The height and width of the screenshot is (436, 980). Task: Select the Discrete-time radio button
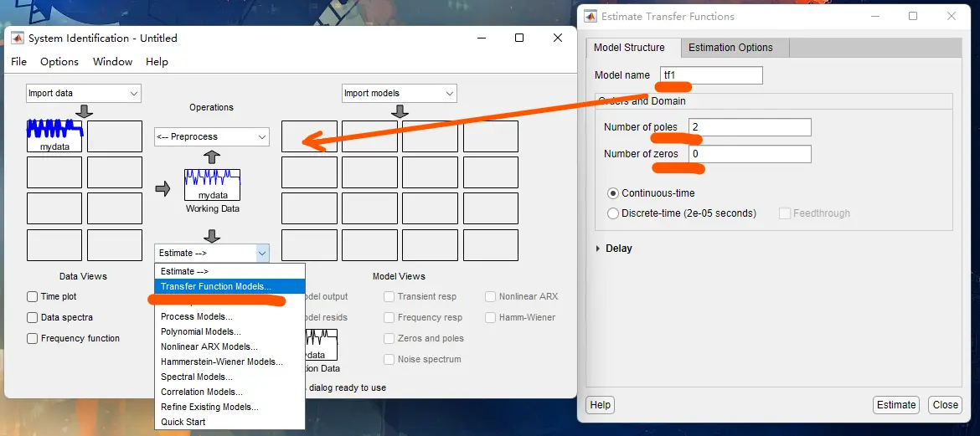pyautogui.click(x=613, y=213)
